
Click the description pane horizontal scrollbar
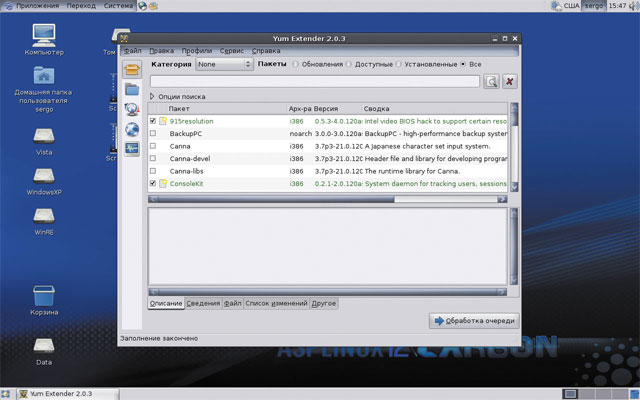click(327, 291)
